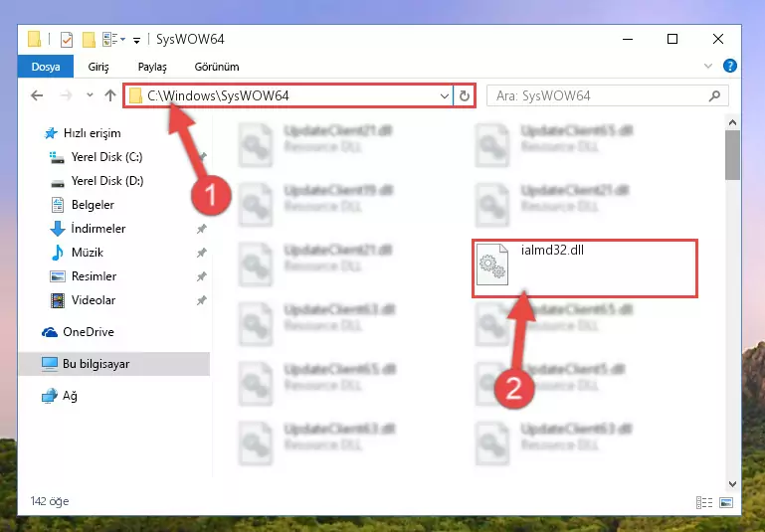Switch to details view in status bar

point(704,502)
